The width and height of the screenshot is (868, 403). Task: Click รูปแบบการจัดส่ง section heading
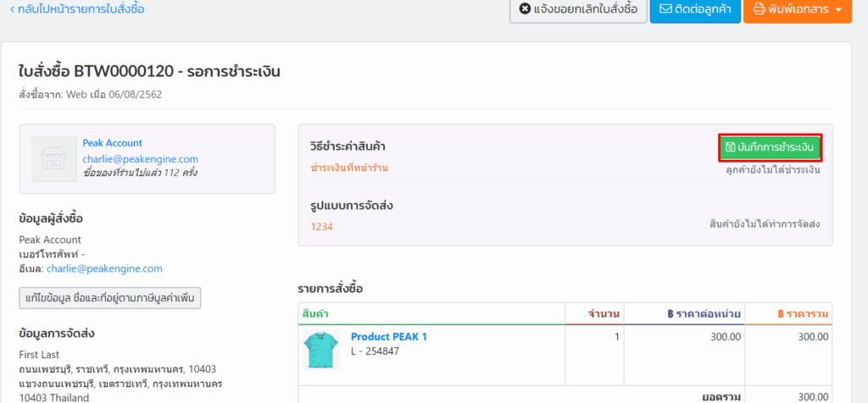pos(352,206)
